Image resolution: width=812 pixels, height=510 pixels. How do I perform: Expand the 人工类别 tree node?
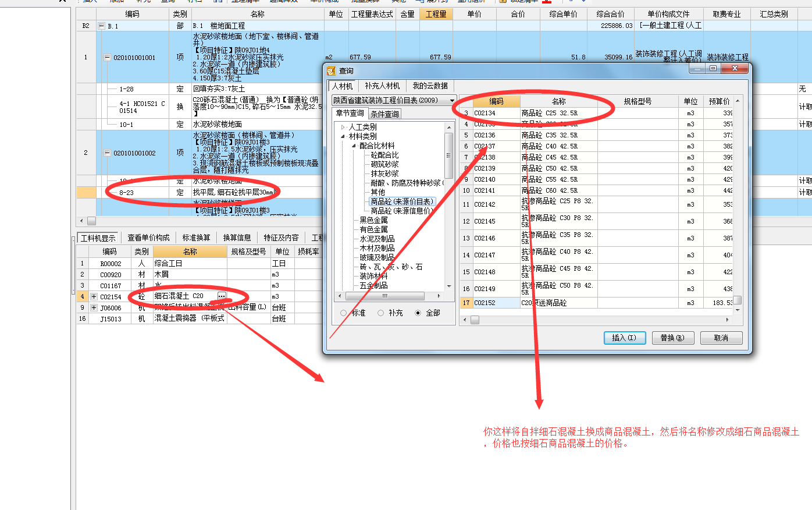[343, 127]
